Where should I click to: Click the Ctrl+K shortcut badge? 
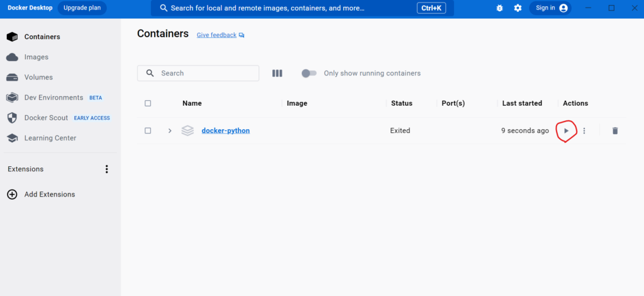point(431,8)
